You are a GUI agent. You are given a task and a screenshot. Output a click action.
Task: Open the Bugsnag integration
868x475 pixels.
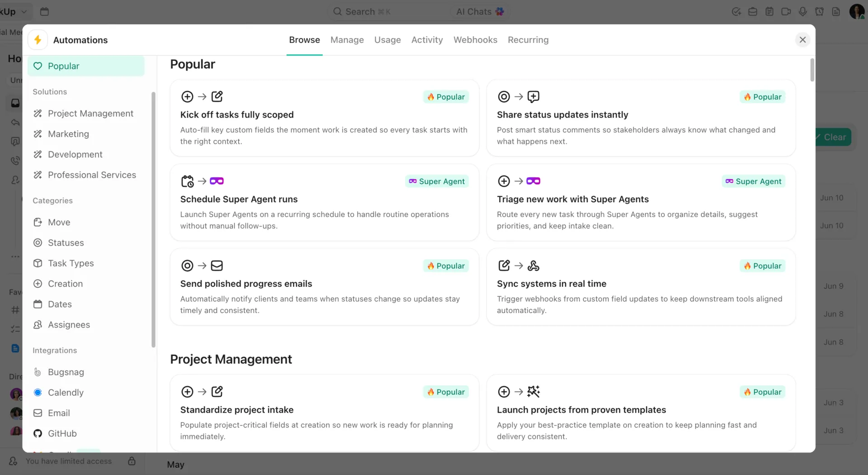coord(86,372)
